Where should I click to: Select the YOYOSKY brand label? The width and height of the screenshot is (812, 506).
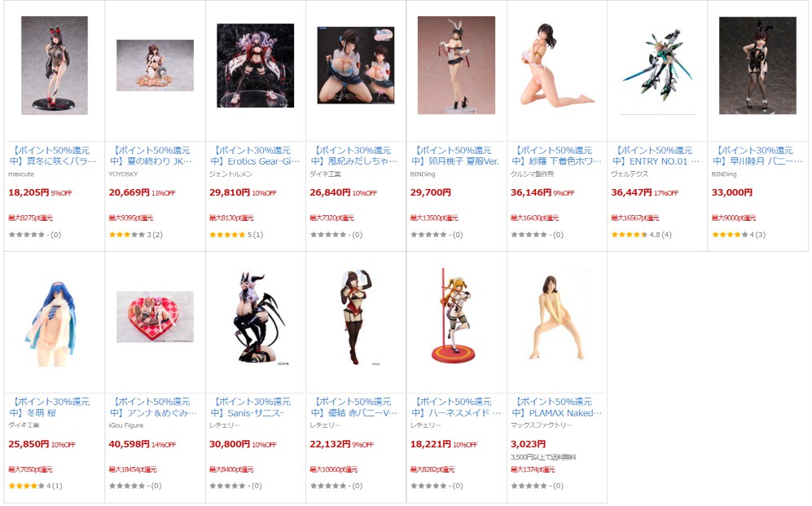[123, 174]
